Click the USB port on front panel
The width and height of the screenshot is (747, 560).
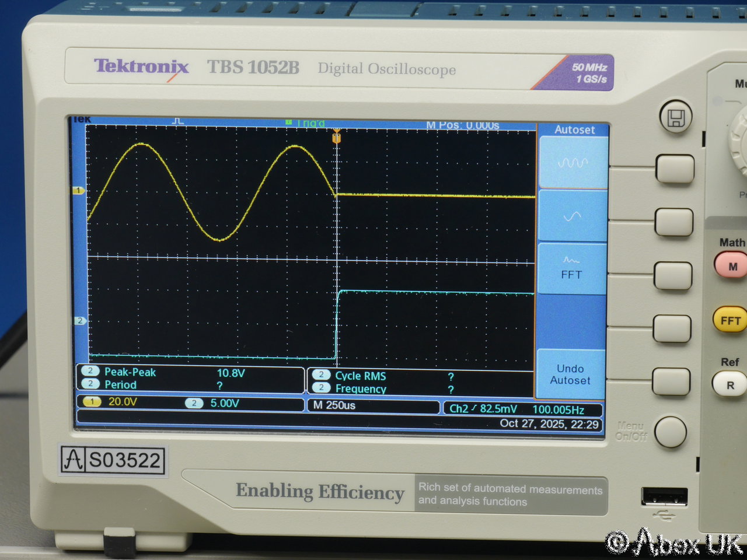coord(664,497)
